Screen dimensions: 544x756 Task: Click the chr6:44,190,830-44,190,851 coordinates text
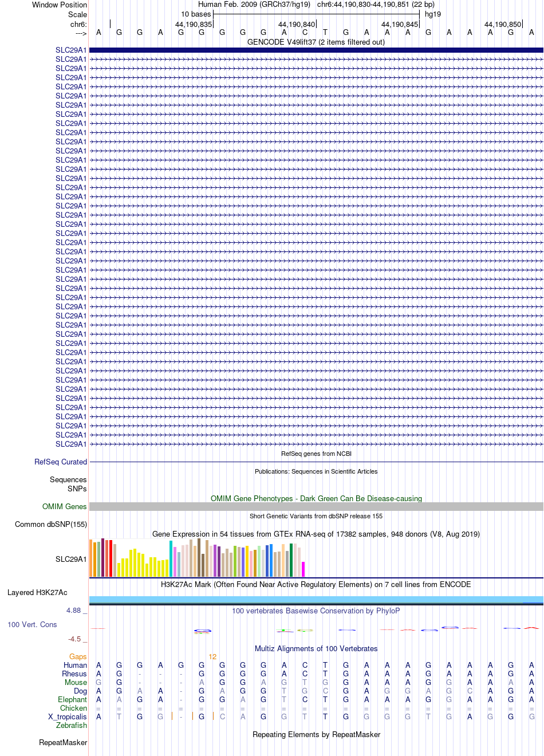[x=376, y=5]
